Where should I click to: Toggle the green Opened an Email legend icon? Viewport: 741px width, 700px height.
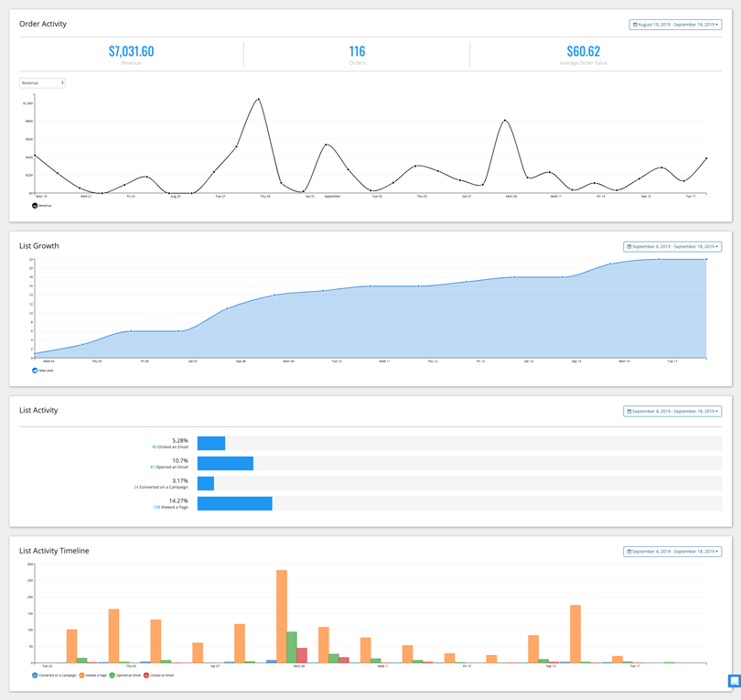pyautogui.click(x=112, y=675)
